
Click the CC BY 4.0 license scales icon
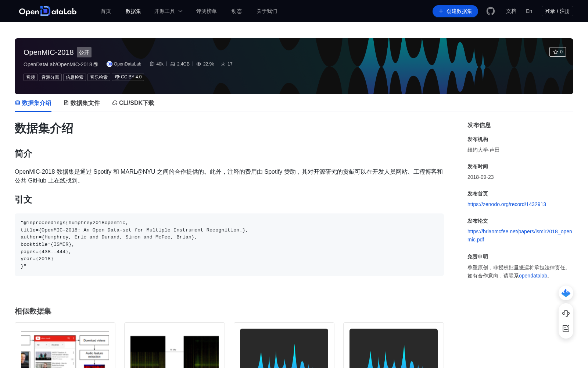point(117,77)
